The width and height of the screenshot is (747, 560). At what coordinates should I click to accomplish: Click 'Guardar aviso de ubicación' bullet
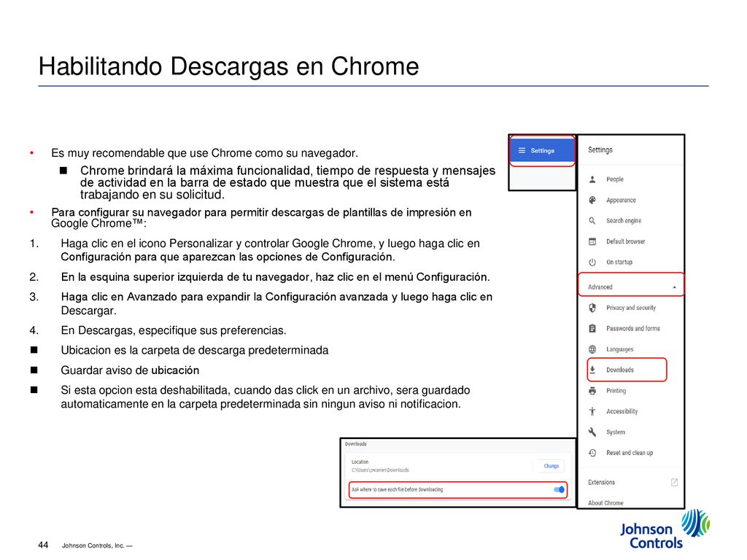pos(130,370)
